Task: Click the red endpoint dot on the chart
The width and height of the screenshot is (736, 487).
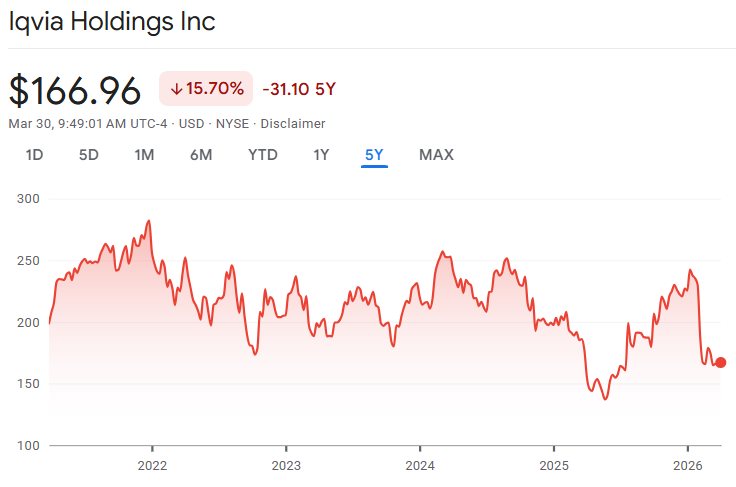Action: click(x=720, y=363)
